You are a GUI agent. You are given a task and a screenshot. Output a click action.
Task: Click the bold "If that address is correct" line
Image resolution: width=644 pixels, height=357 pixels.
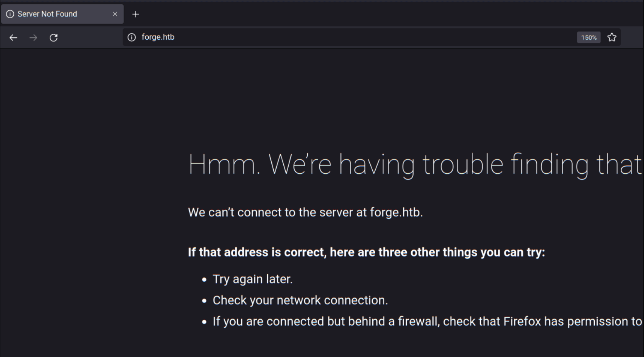(x=367, y=252)
